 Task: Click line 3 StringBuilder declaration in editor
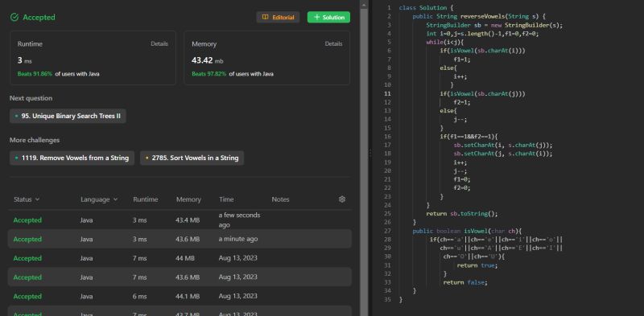(x=494, y=25)
